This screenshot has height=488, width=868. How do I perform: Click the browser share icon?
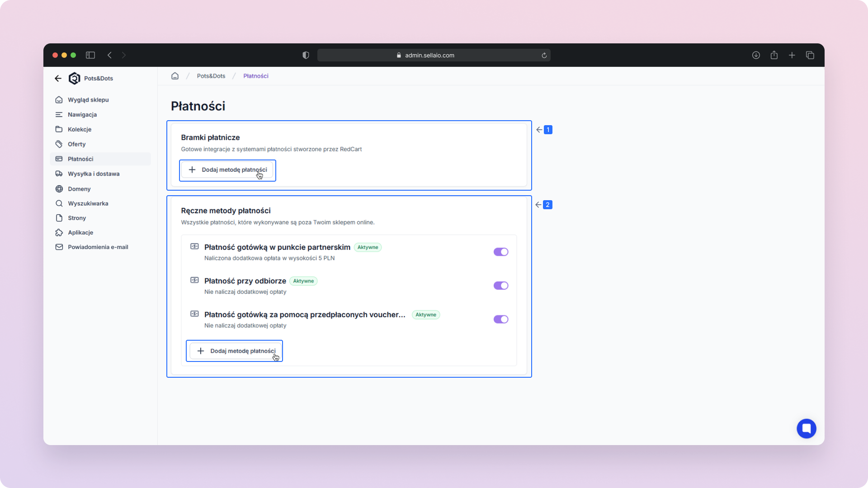coord(774,55)
